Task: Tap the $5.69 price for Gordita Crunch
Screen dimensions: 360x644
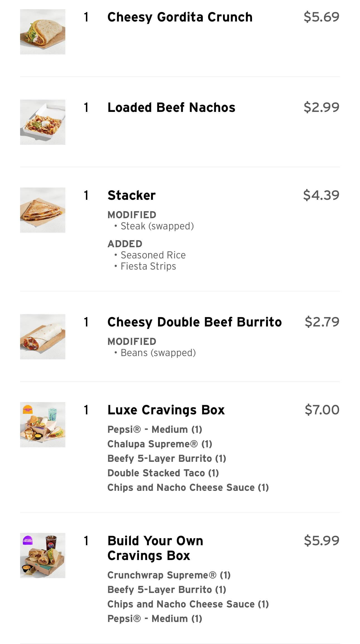Action: 321,17
